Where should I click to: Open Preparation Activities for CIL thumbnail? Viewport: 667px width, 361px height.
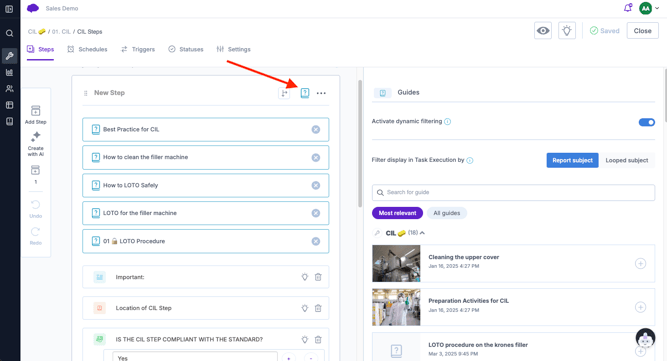396,307
